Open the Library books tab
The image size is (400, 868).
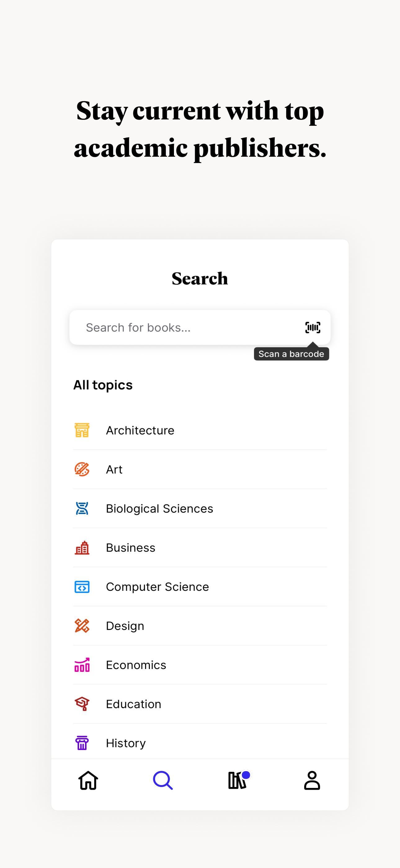coord(238,780)
